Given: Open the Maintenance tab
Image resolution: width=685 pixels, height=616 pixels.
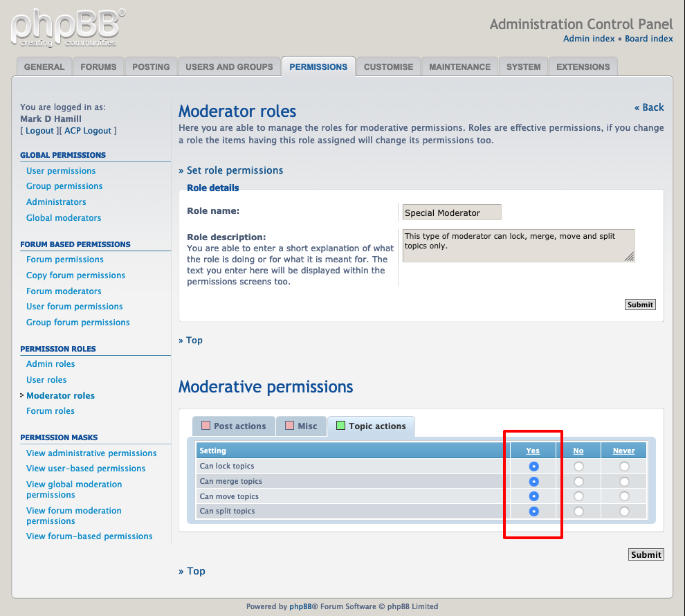Looking at the screenshot, I should [x=459, y=67].
